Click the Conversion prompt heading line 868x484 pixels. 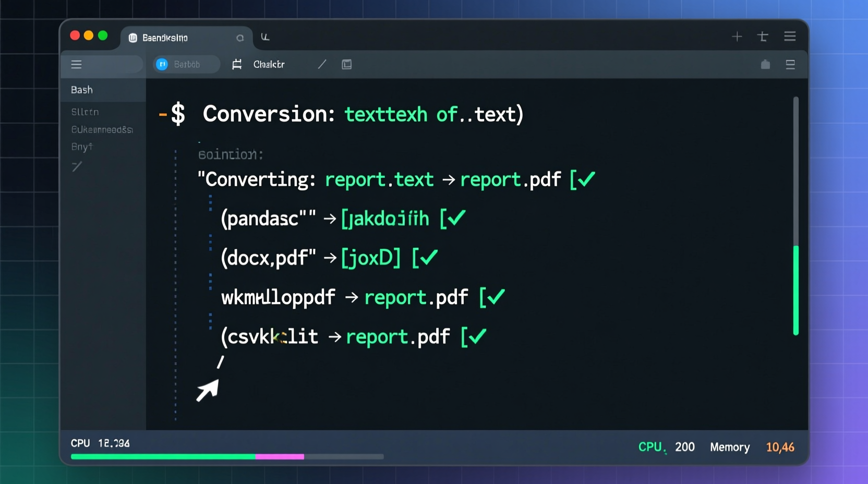pyautogui.click(x=341, y=114)
